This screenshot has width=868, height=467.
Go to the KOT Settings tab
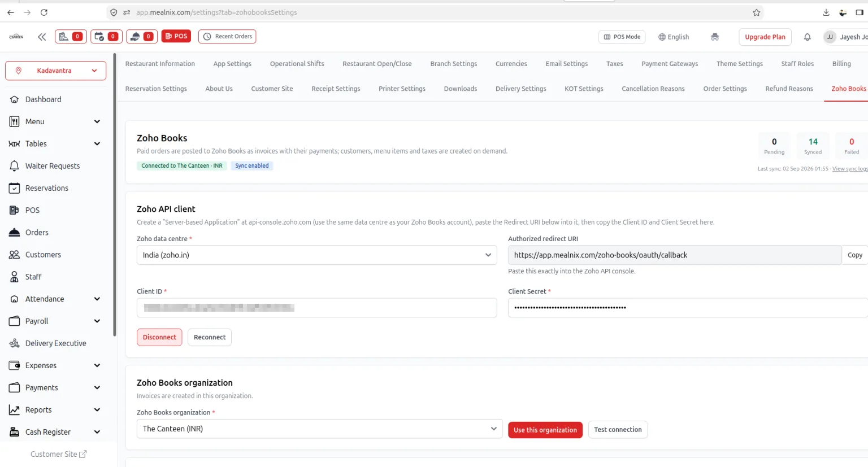(584, 89)
